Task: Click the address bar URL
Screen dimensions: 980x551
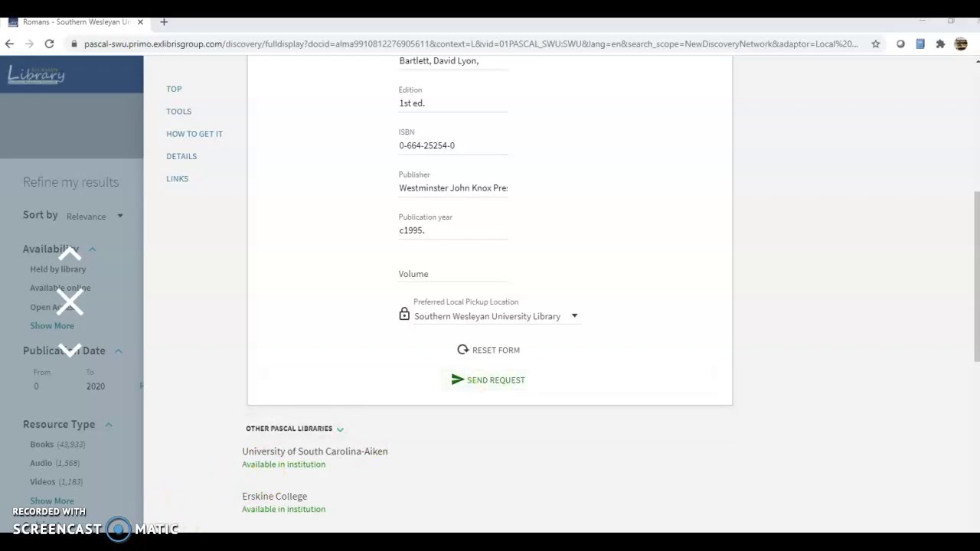Action: [x=471, y=44]
